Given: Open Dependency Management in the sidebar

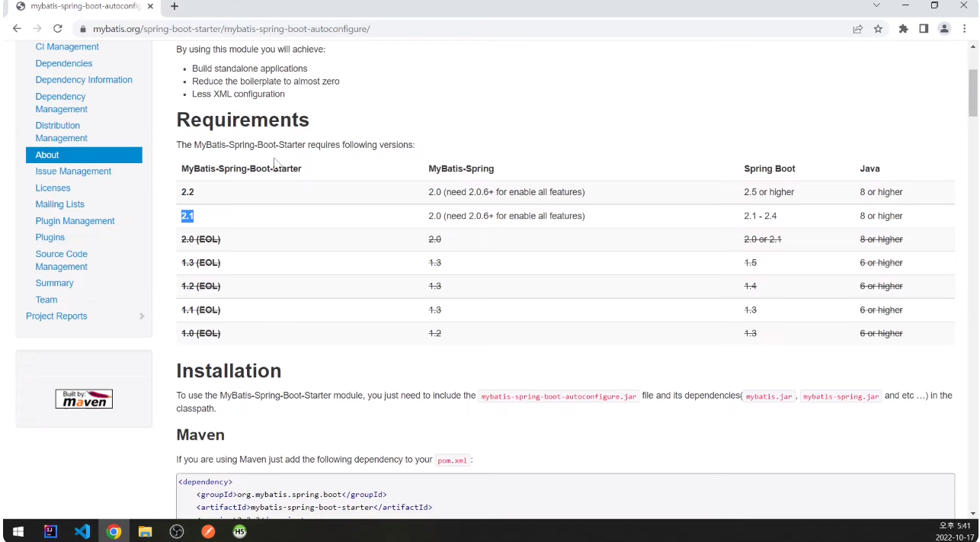Looking at the screenshot, I should point(61,103).
